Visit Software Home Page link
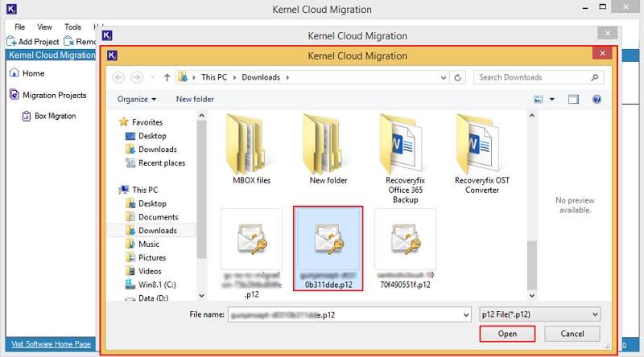644x357 pixels. 51,344
